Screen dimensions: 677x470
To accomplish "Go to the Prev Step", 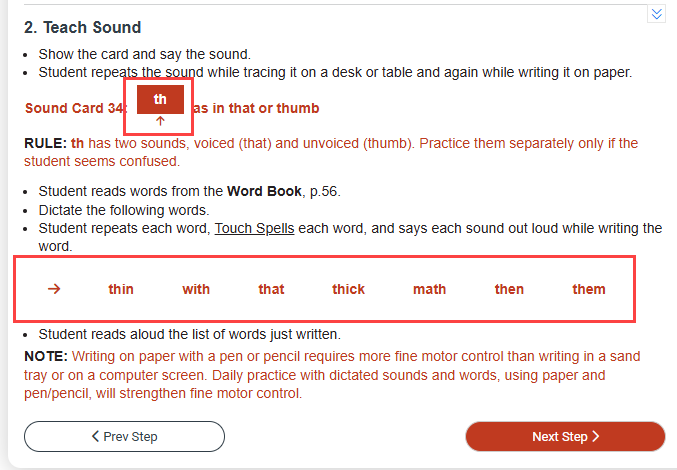I will coord(124,437).
